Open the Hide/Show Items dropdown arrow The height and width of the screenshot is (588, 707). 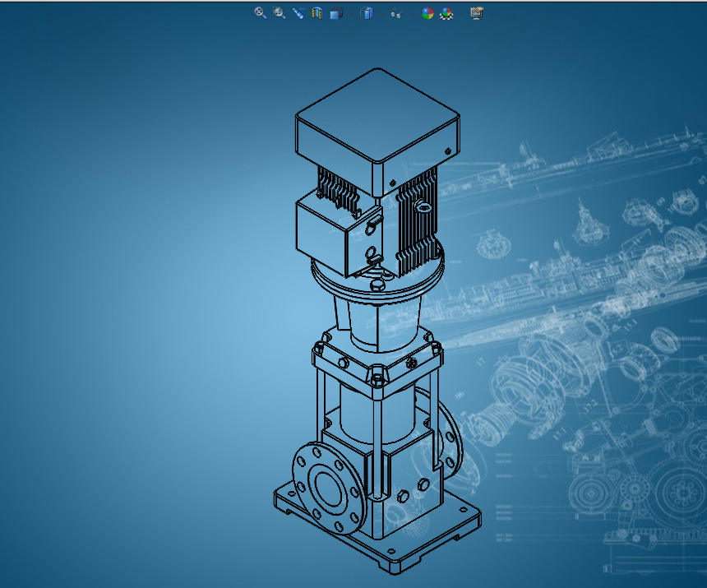412,14
